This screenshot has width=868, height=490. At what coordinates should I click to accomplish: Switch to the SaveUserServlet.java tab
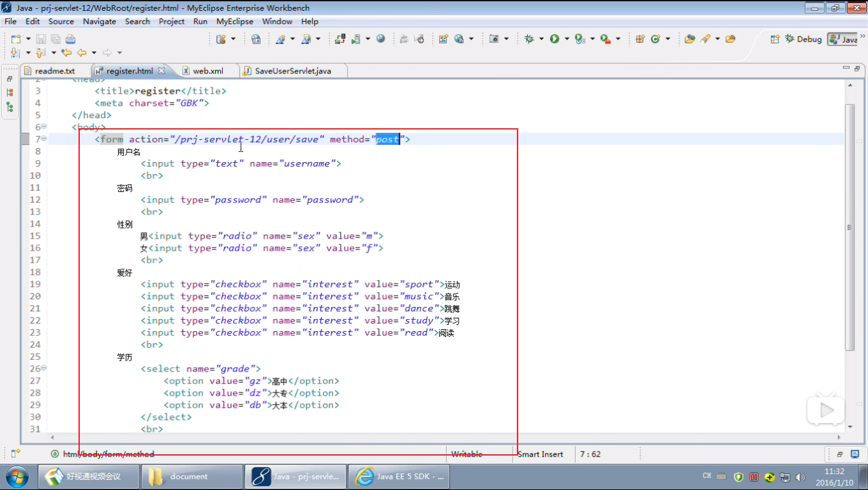pos(292,71)
